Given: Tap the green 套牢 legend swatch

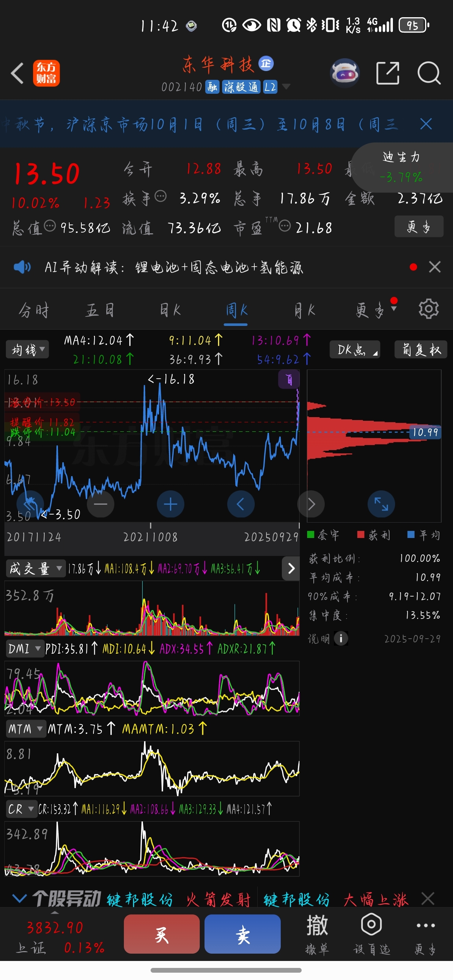Looking at the screenshot, I should (x=311, y=535).
